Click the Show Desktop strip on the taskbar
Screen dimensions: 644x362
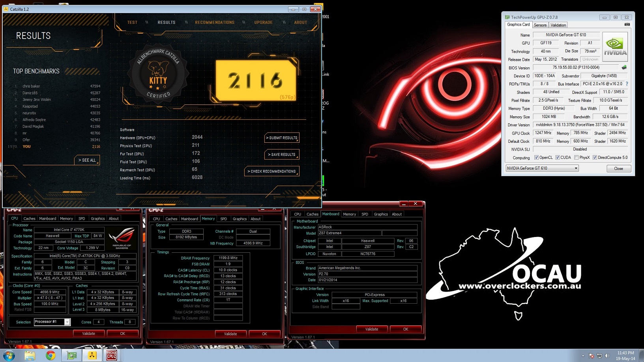[x=642, y=355]
